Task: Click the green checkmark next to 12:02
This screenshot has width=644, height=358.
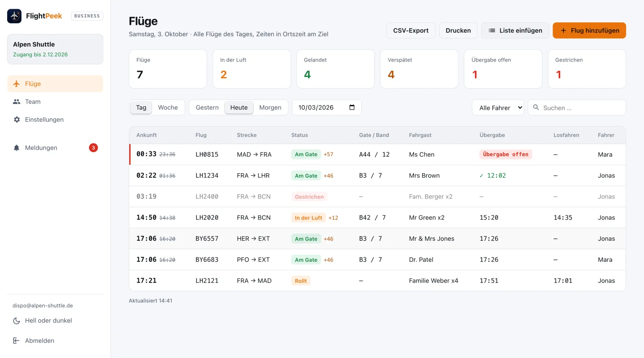Action: click(x=481, y=176)
